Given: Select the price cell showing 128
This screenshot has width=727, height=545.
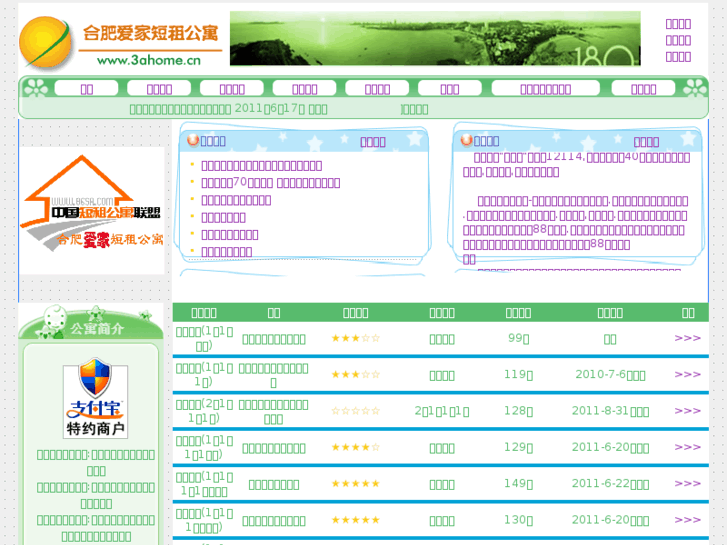Looking at the screenshot, I should (x=518, y=411).
